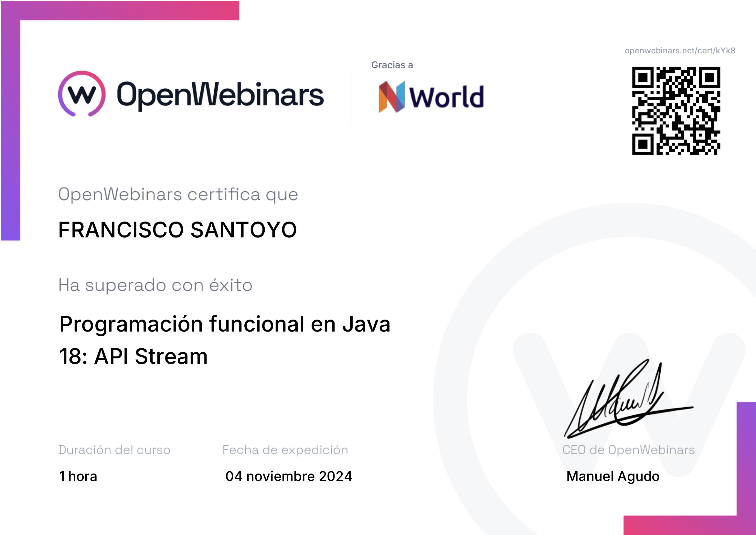Click the 'Duración del curso' label
This screenshot has height=535, width=756.
point(114,450)
